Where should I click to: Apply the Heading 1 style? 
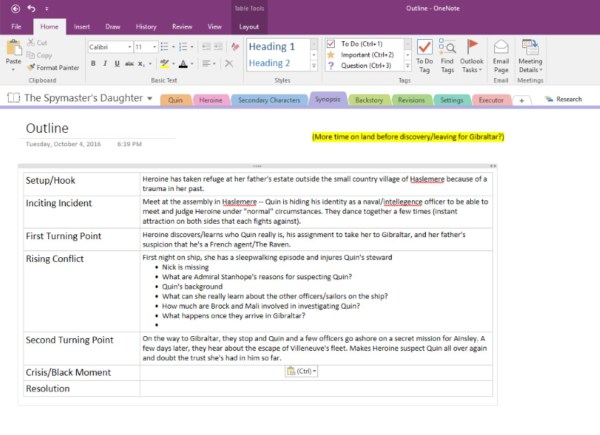(x=272, y=47)
